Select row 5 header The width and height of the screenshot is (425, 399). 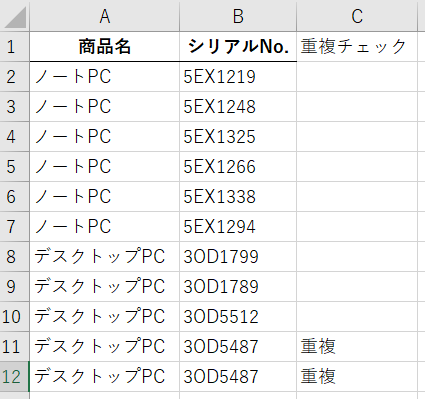click(x=14, y=167)
